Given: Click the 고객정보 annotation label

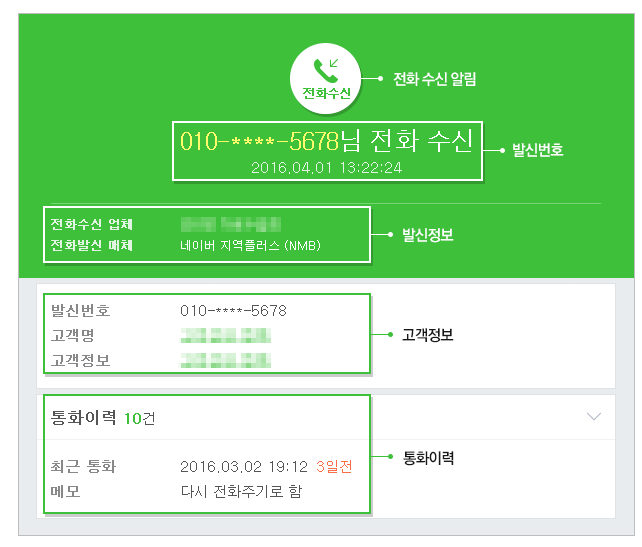Looking at the screenshot, I should pyautogui.click(x=427, y=335).
